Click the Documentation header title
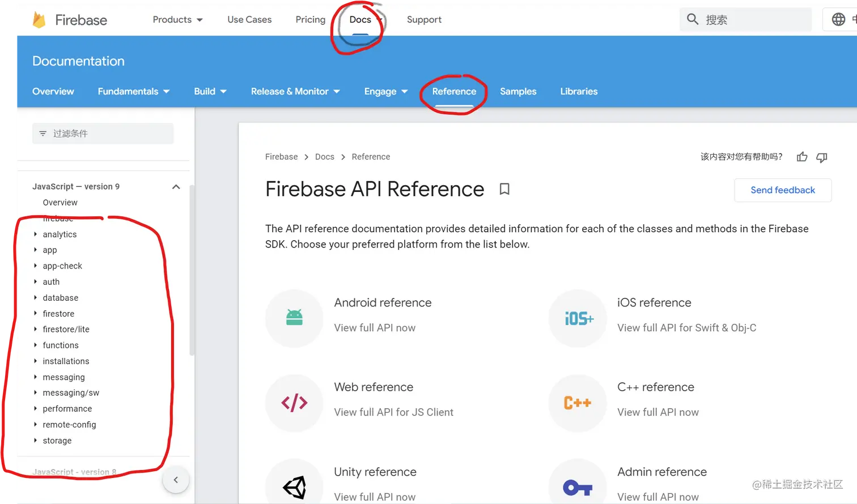The width and height of the screenshot is (857, 504). click(x=78, y=61)
